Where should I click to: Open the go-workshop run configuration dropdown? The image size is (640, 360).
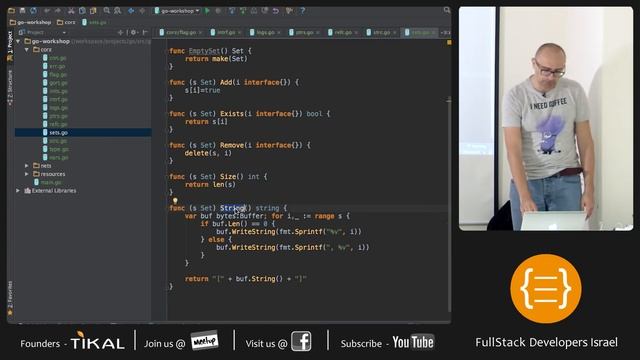(177, 11)
